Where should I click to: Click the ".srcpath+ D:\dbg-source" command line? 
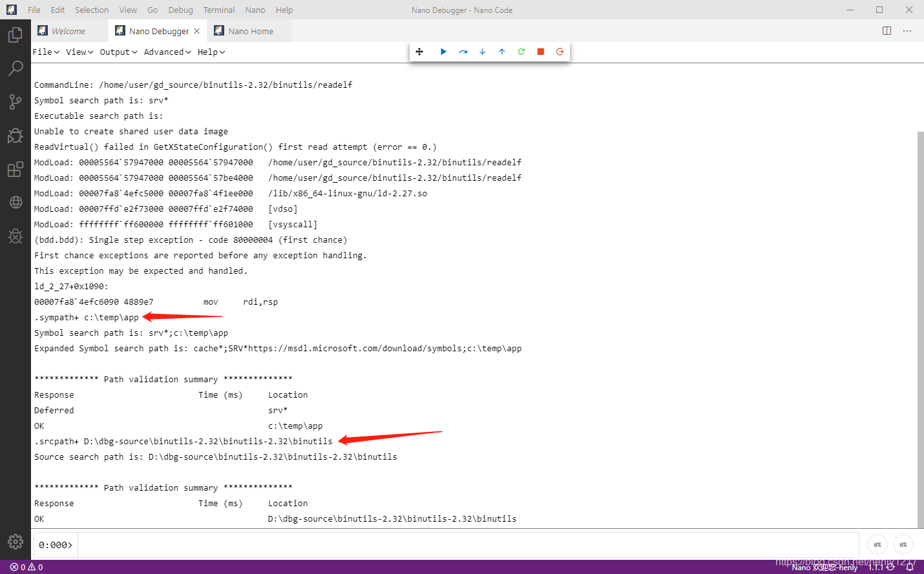tap(184, 441)
